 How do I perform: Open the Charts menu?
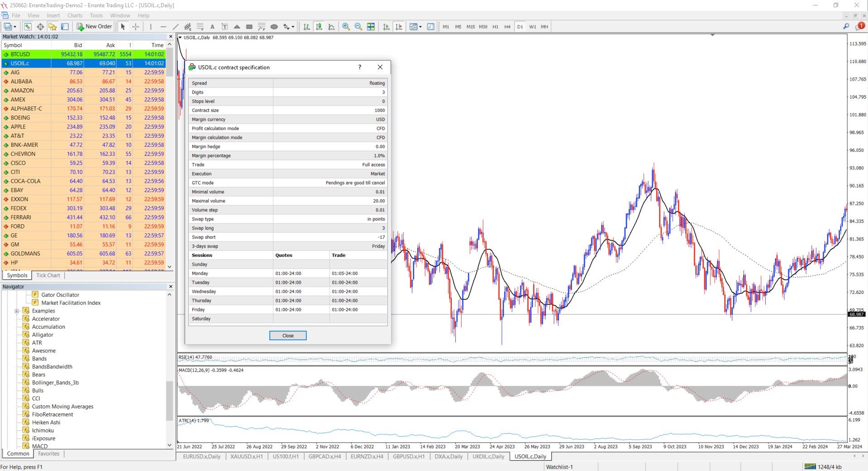pos(75,15)
